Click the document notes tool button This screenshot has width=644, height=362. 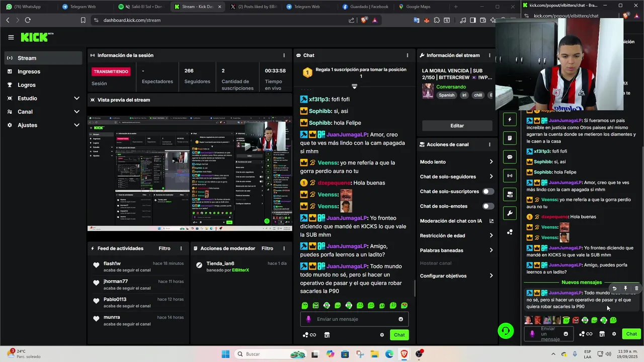tap(510, 138)
